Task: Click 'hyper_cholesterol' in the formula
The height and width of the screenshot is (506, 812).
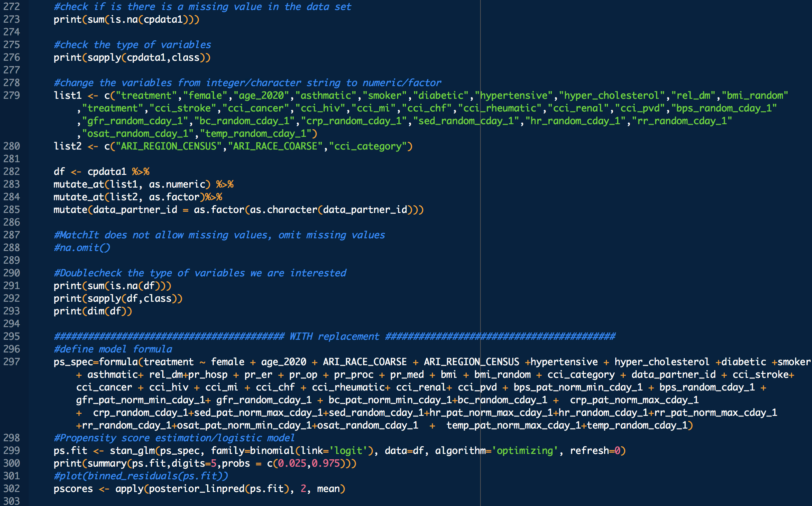Action: click(662, 362)
